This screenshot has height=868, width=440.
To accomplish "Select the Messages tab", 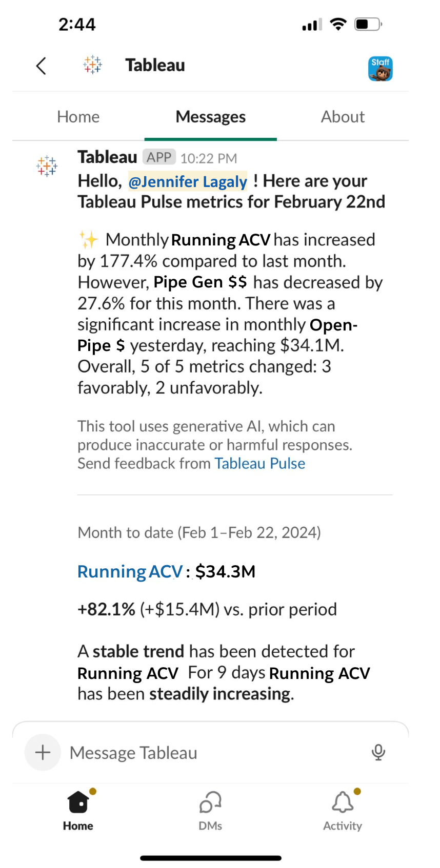I will pyautogui.click(x=210, y=117).
